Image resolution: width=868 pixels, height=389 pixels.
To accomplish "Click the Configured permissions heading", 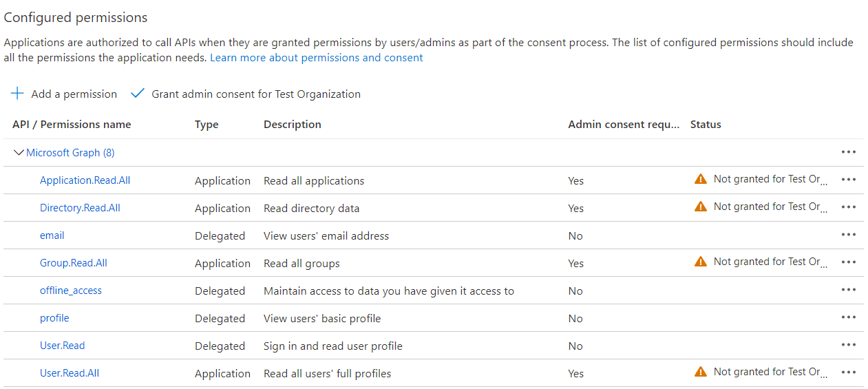I will tap(76, 17).
